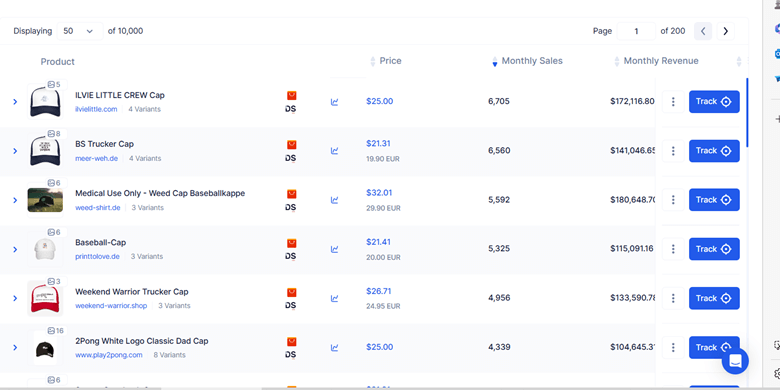Click the table vertical scrollbar
Image resolution: width=780 pixels, height=390 pixels.
pos(747,112)
